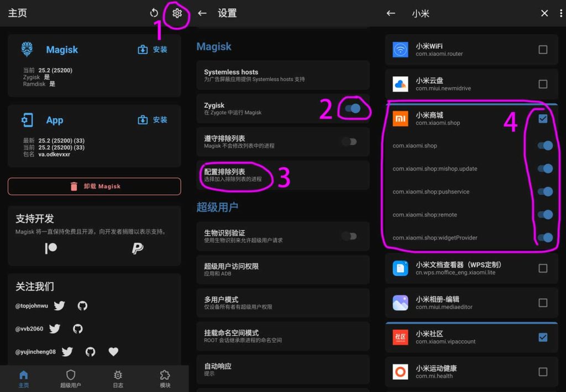Toggle the 遵守排除列表 enforce denylist switch
Image resolution: width=566 pixels, height=392 pixels.
point(349,142)
